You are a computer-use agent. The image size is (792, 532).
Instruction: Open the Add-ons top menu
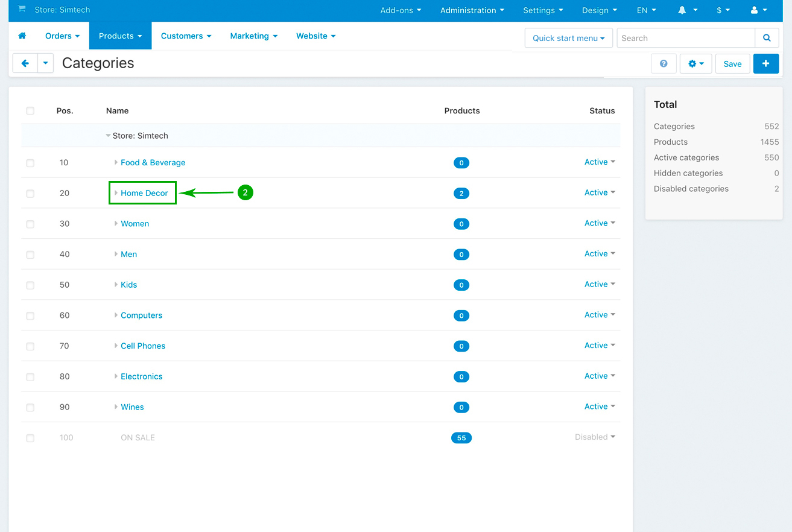(x=401, y=10)
